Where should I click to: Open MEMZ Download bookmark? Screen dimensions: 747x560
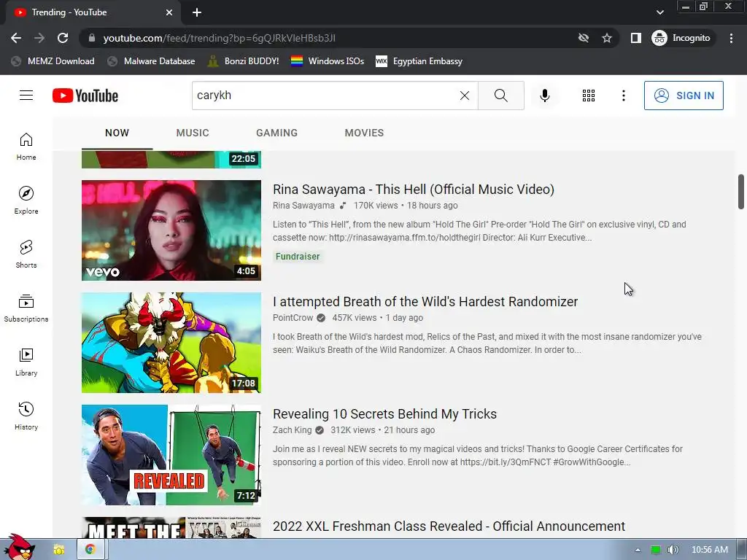[x=53, y=61]
